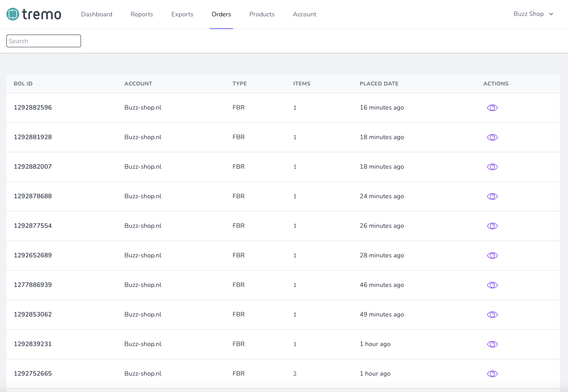Open order 1292839231 eye icon
Viewport: 568px width, 392px height.
[492, 344]
